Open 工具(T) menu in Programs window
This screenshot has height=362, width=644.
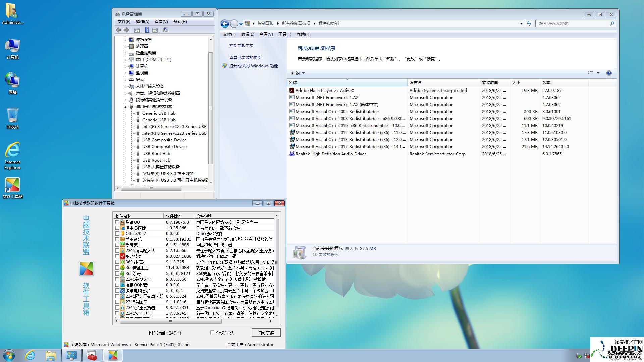click(x=285, y=34)
